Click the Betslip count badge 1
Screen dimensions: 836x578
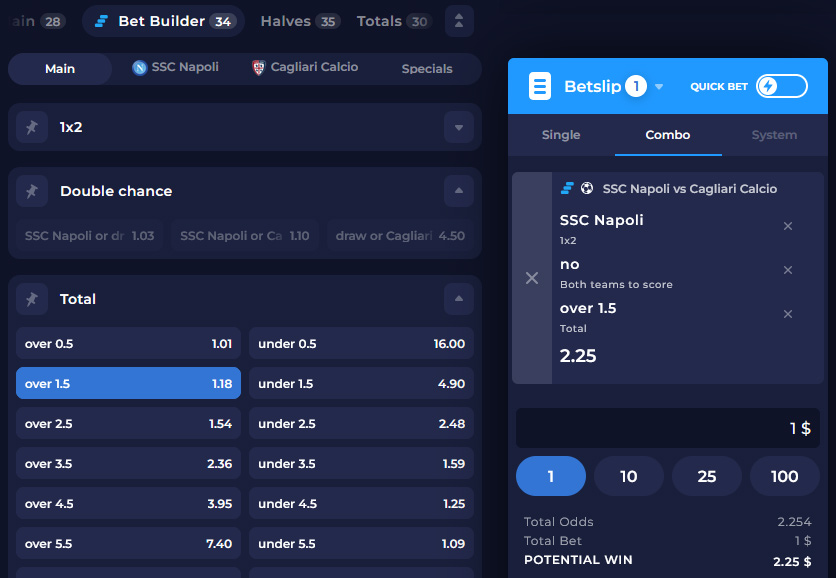tap(636, 86)
